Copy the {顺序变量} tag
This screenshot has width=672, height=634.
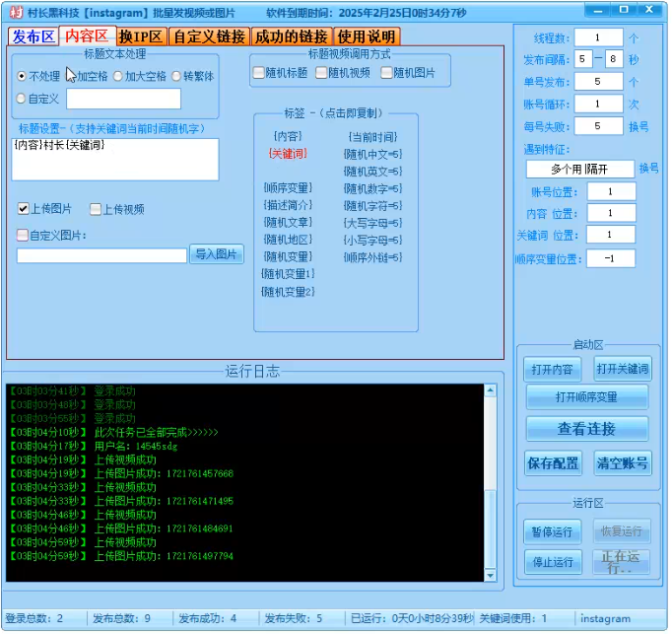[288, 188]
